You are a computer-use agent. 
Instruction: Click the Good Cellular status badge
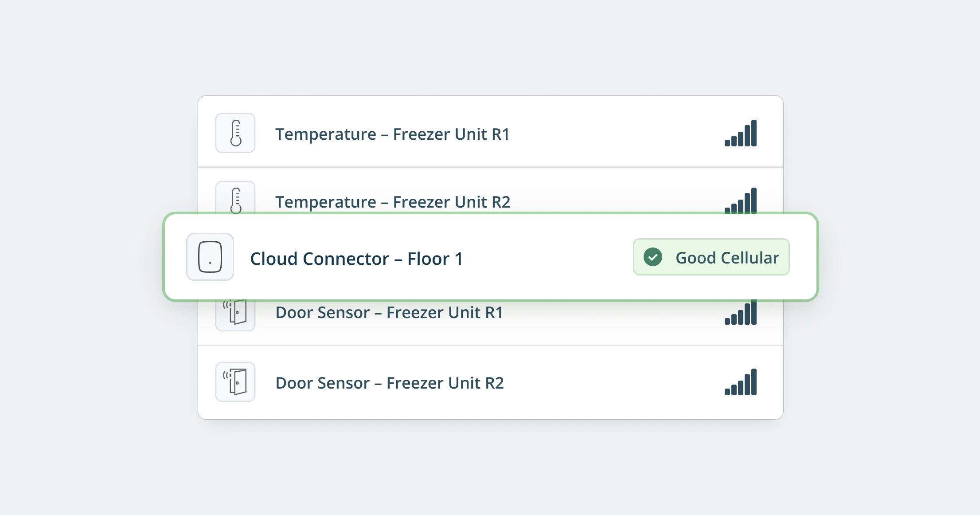tap(711, 257)
